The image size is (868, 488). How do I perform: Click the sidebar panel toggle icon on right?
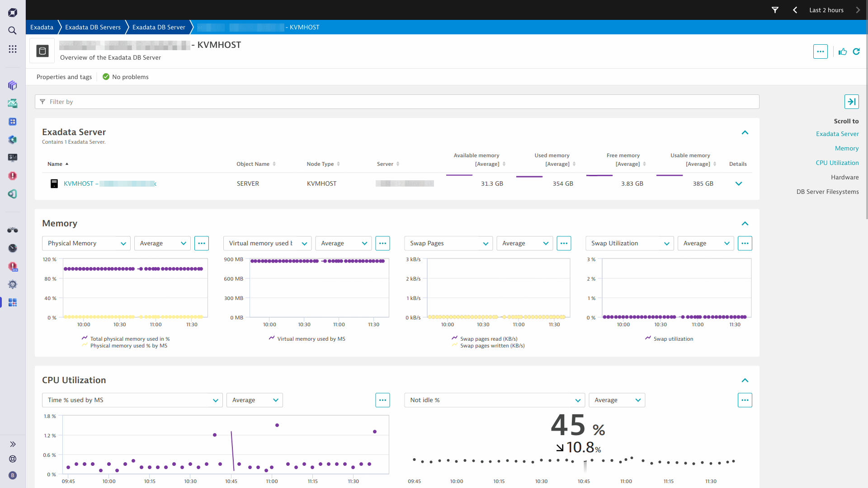[x=852, y=101]
